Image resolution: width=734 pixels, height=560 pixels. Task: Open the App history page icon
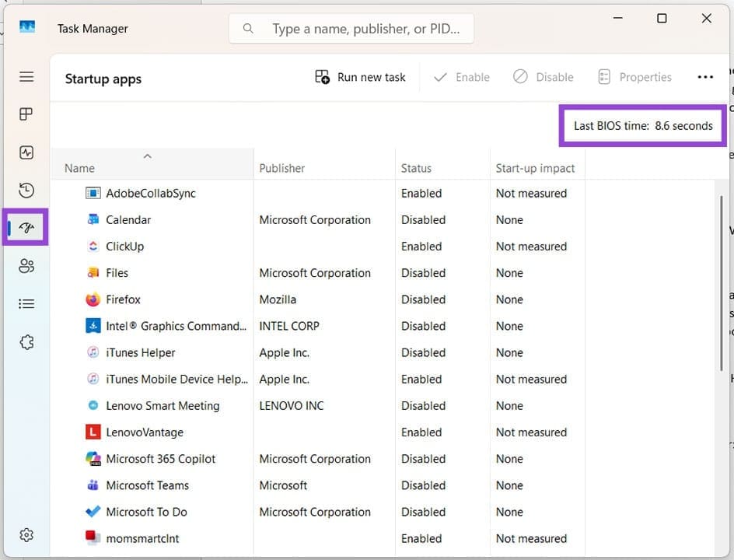click(x=26, y=190)
